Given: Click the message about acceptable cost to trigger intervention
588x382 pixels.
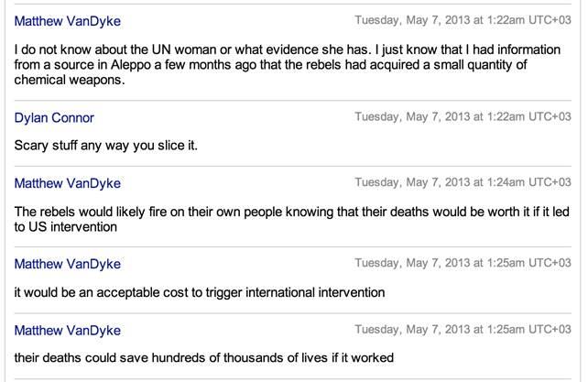Looking at the screenshot, I should pyautogui.click(x=200, y=292).
